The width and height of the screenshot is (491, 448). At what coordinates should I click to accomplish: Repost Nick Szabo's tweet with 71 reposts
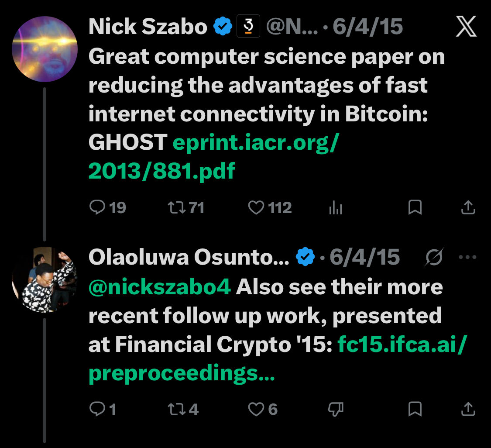(175, 208)
